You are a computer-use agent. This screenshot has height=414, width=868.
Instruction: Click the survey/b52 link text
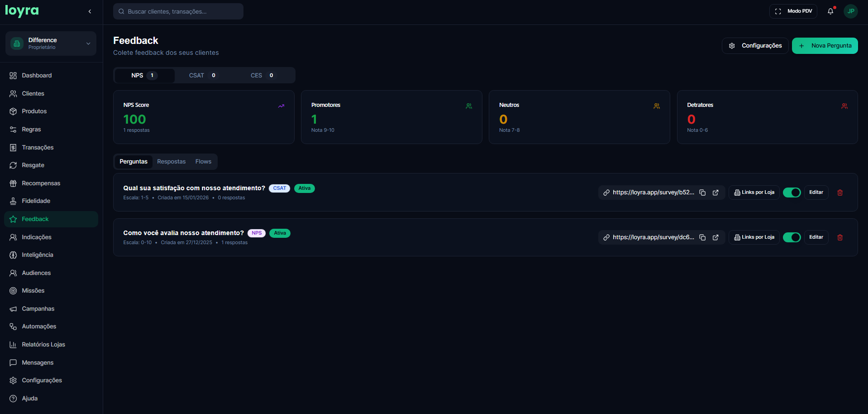[x=653, y=193]
